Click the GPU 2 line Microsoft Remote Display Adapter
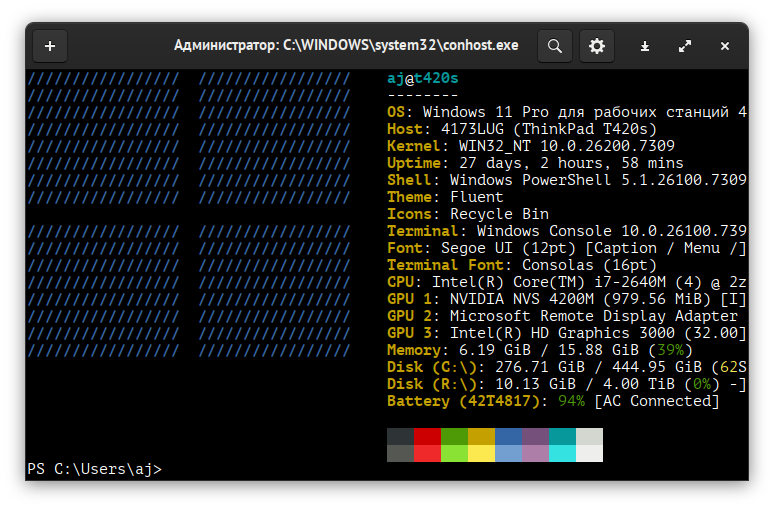Viewport: 774px width, 509px height. [x=562, y=316]
